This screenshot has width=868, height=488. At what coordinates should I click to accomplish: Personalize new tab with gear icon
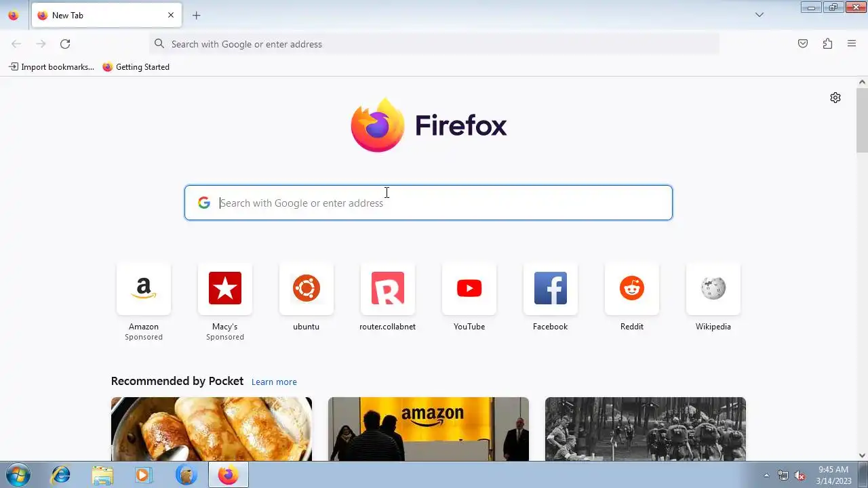(835, 98)
